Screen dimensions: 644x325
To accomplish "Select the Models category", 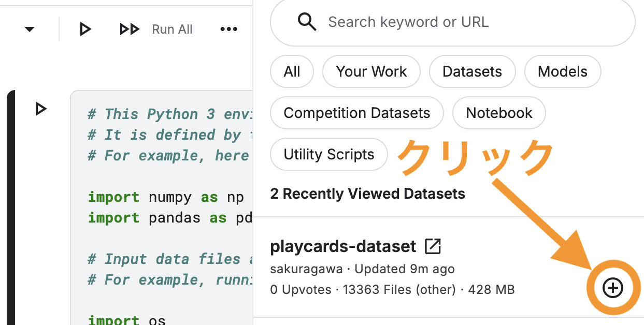I will [563, 71].
